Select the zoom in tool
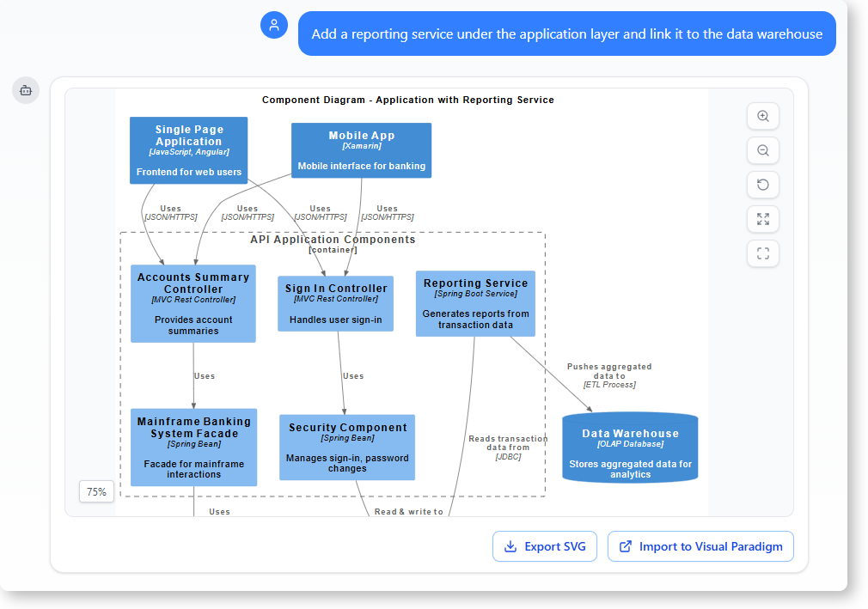The width and height of the screenshot is (868, 609). point(762,116)
